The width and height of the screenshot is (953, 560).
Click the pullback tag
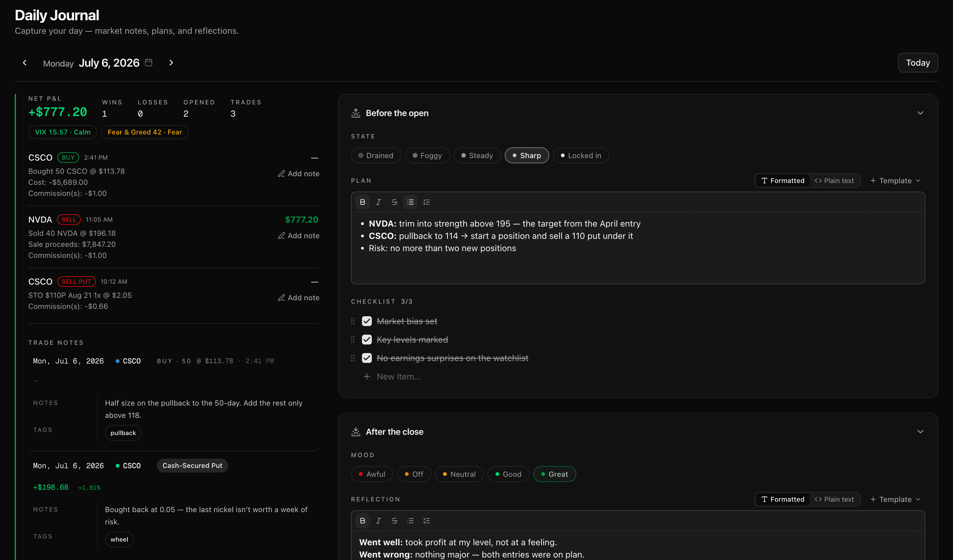coord(123,433)
